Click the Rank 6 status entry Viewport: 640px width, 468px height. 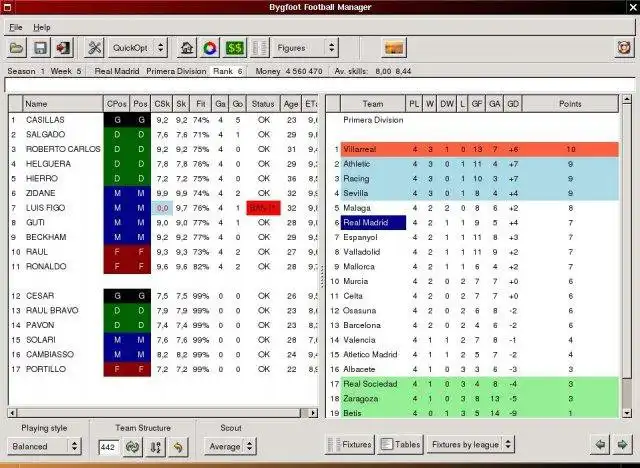pos(227,71)
